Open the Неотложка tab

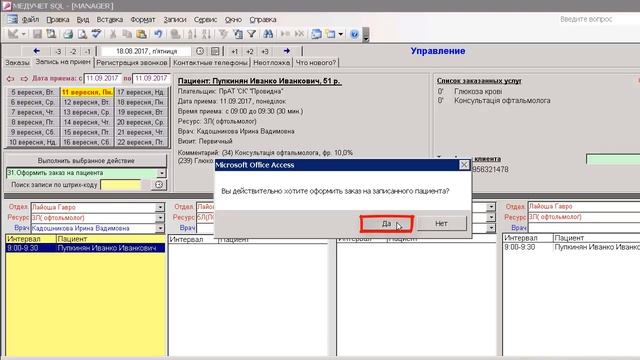point(271,62)
